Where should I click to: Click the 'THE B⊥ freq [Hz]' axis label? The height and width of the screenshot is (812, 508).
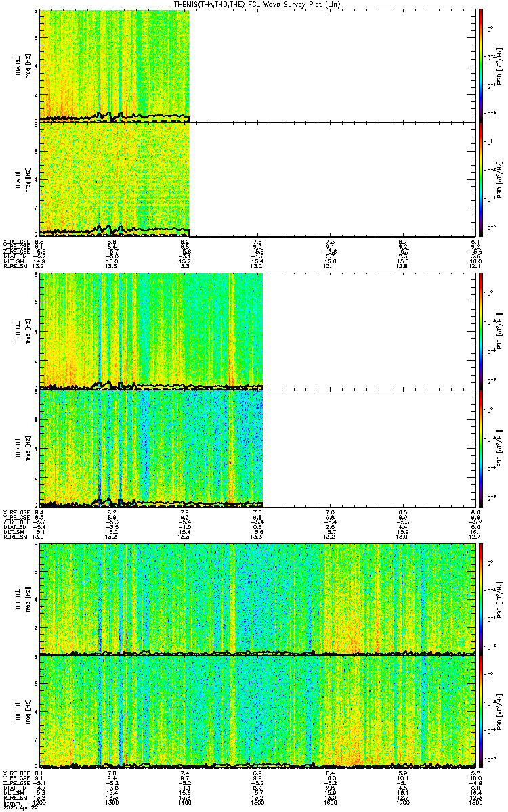22,599
